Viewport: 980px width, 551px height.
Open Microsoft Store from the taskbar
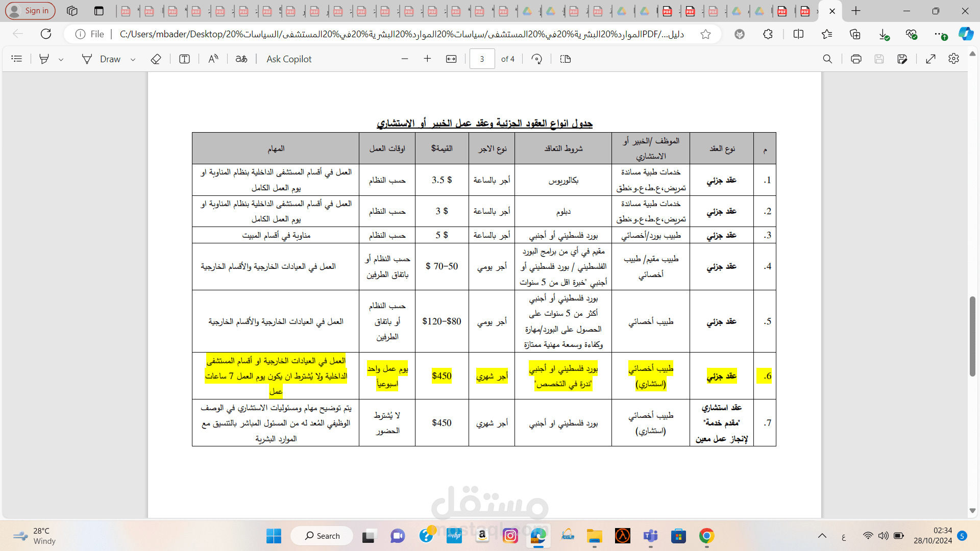click(678, 536)
